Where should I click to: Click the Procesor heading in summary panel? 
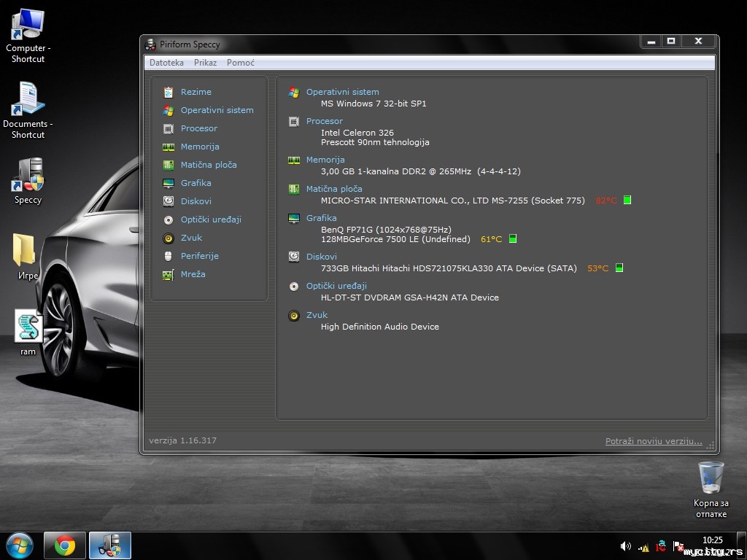tap(324, 121)
